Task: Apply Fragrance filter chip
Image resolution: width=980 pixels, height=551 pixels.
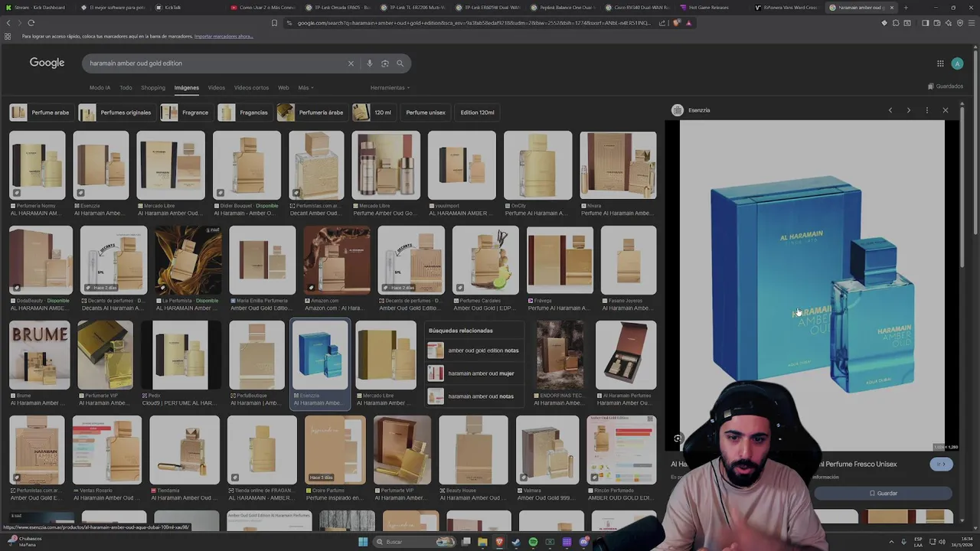Action: [185, 112]
